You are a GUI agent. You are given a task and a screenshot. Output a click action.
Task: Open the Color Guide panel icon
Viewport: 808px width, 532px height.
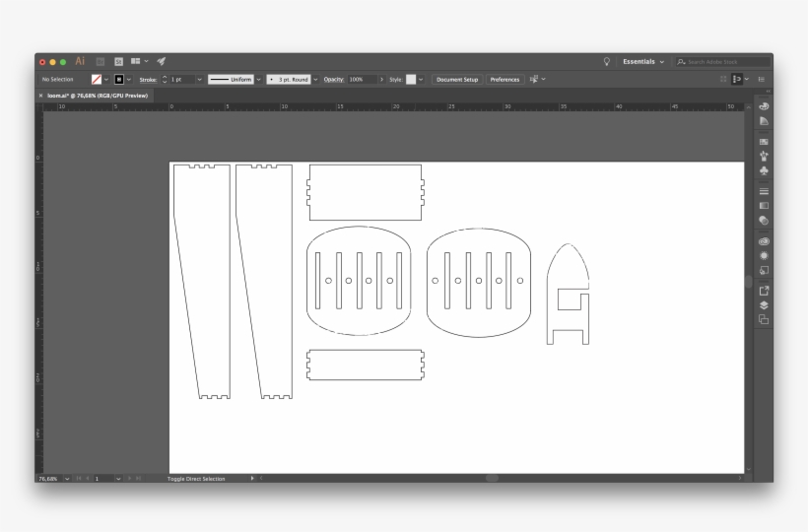coord(764,121)
